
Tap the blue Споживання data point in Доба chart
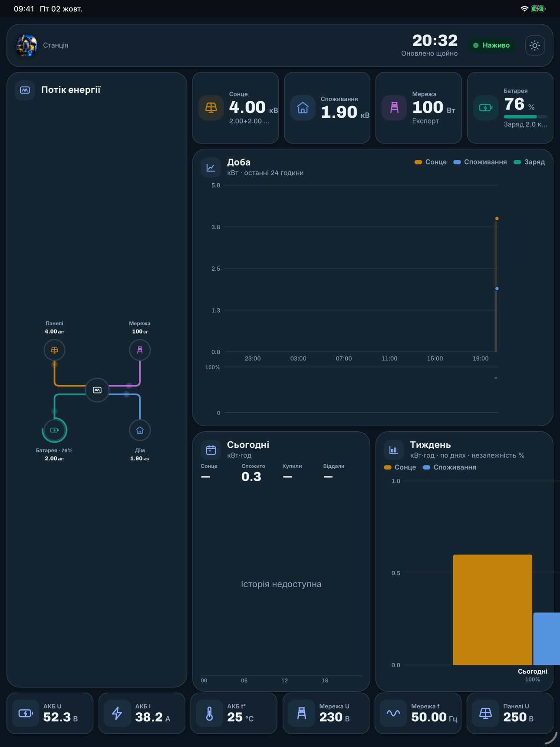click(497, 288)
